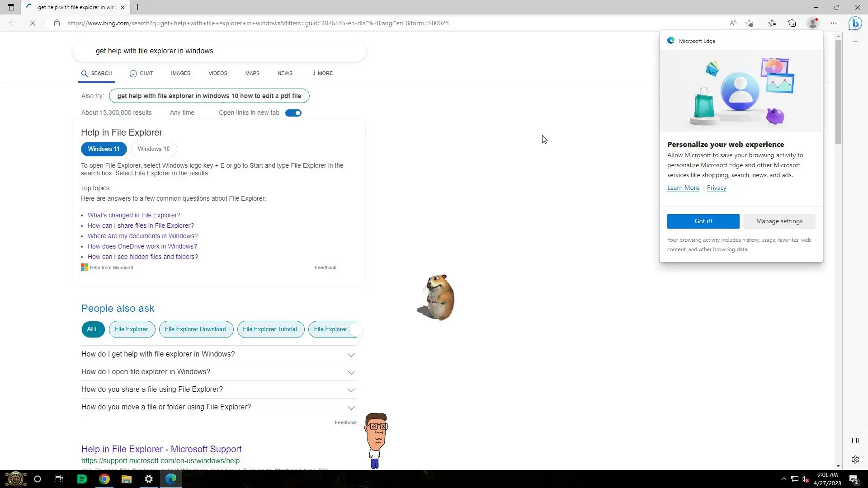The image size is (868, 488).
Task: Click the Got it! button
Action: (x=703, y=221)
